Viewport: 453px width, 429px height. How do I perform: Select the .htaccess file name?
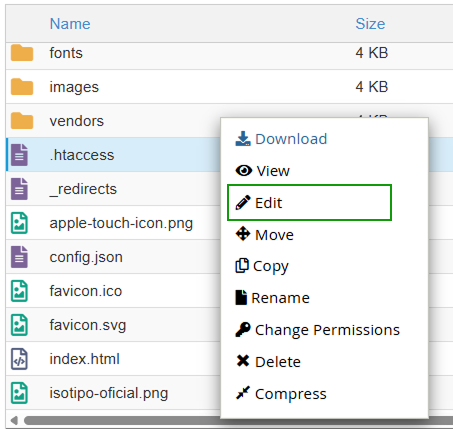tap(82, 155)
